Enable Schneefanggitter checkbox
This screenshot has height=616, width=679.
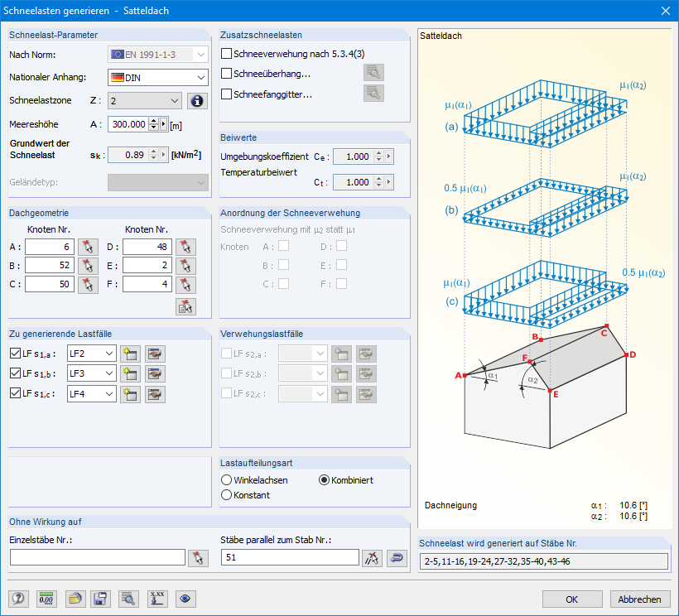click(226, 94)
